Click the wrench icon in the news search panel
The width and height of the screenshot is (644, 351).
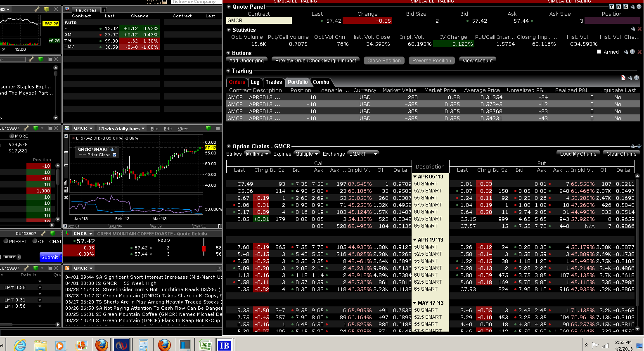(31, 59)
